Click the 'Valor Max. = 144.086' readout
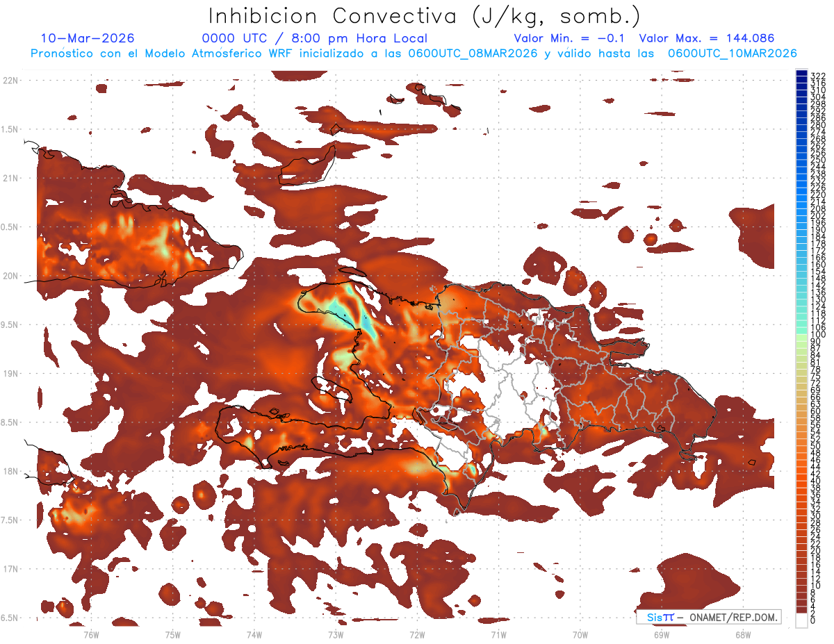The image size is (834, 644). coord(707,38)
